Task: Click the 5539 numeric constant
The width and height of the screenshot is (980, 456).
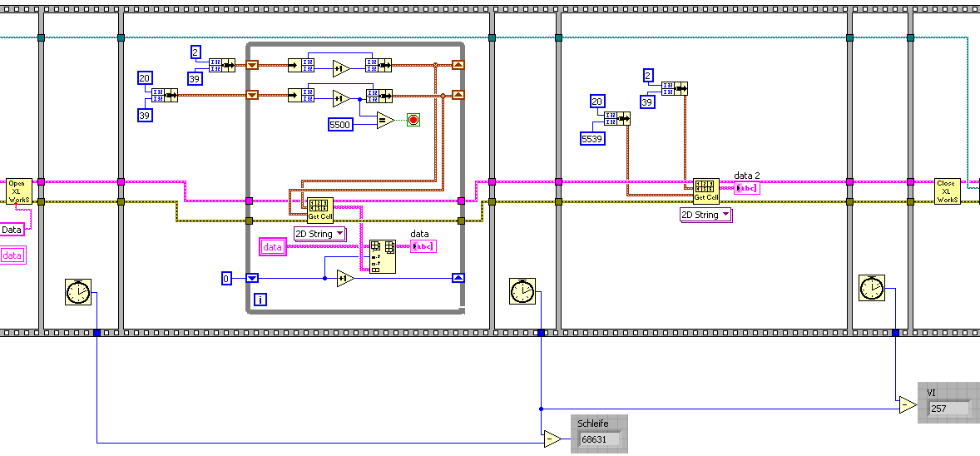Action: click(x=592, y=138)
